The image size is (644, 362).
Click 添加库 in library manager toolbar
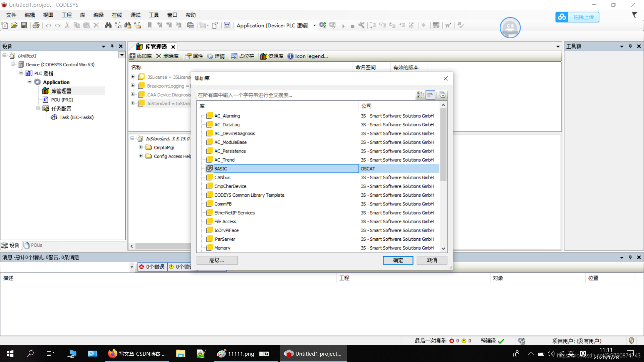[x=141, y=56]
